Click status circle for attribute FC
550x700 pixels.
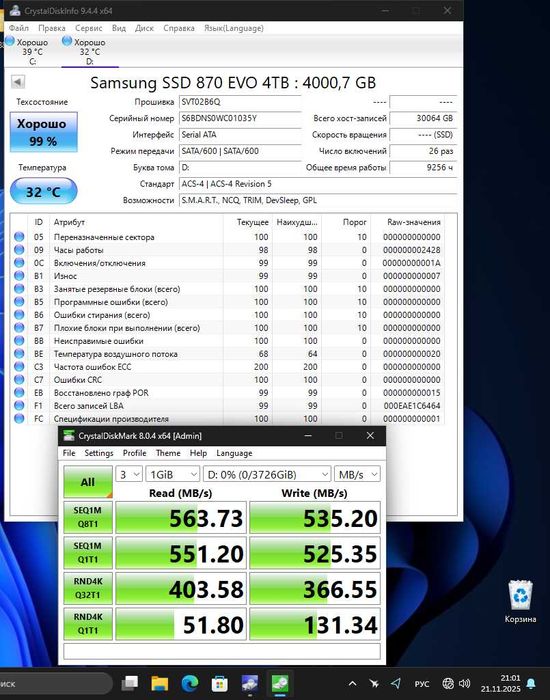coord(19,418)
